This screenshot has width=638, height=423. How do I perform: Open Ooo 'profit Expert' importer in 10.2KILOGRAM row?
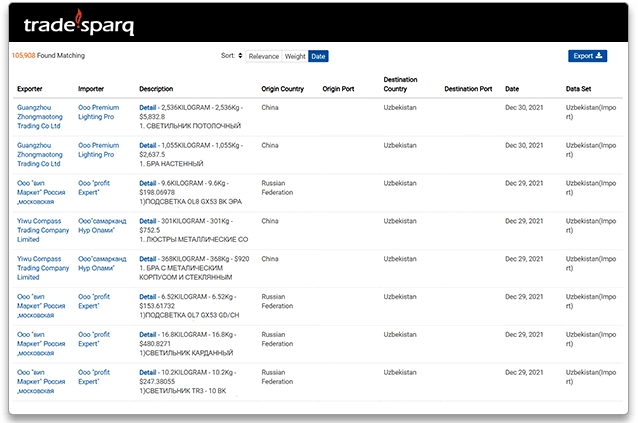(94, 377)
